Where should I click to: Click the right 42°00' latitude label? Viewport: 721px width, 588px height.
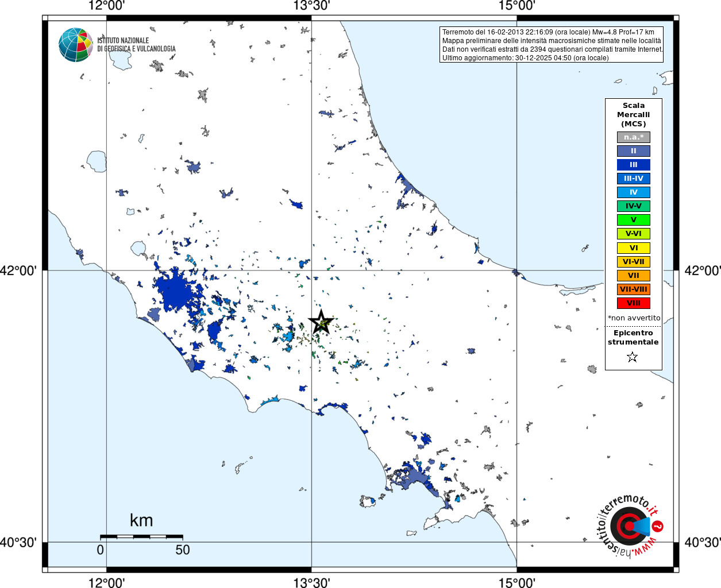click(x=702, y=270)
